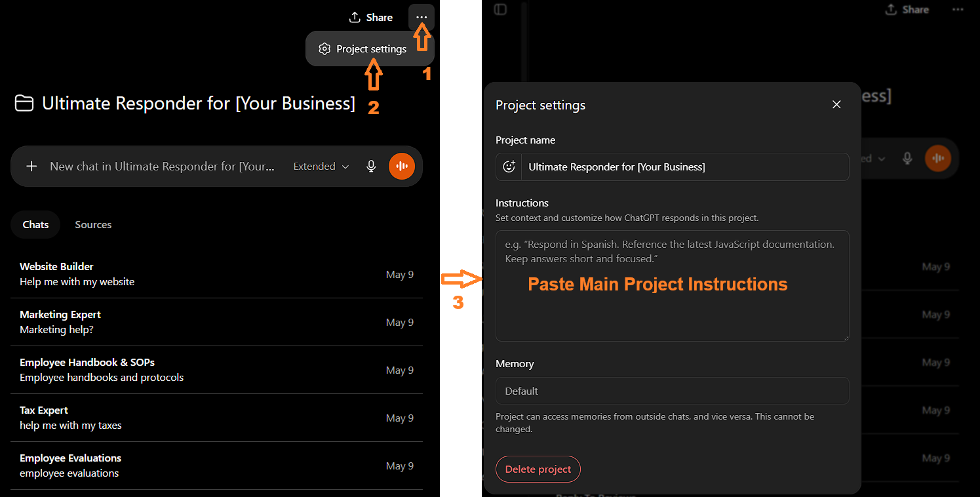This screenshot has width=980, height=497.
Task: Start voice mode with the bright orange button
Action: pos(402,167)
